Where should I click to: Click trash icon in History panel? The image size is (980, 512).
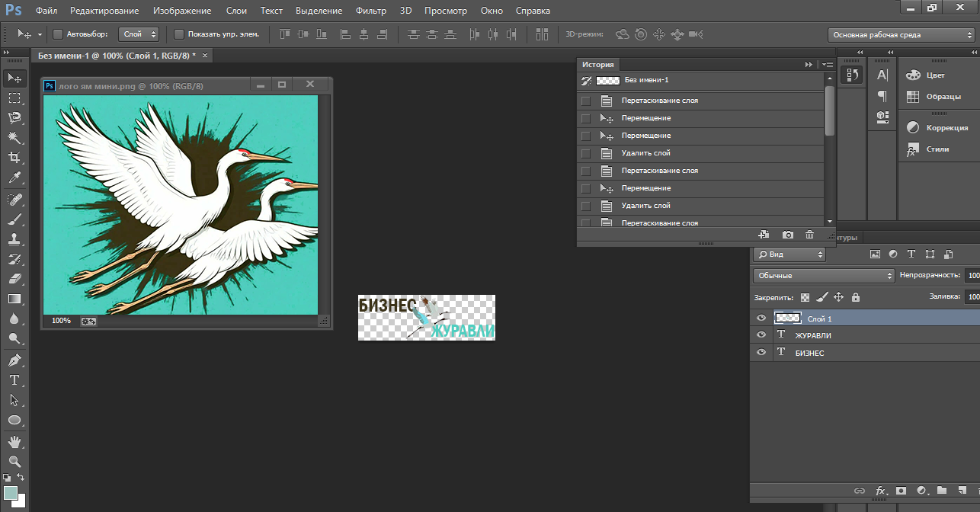coord(809,235)
